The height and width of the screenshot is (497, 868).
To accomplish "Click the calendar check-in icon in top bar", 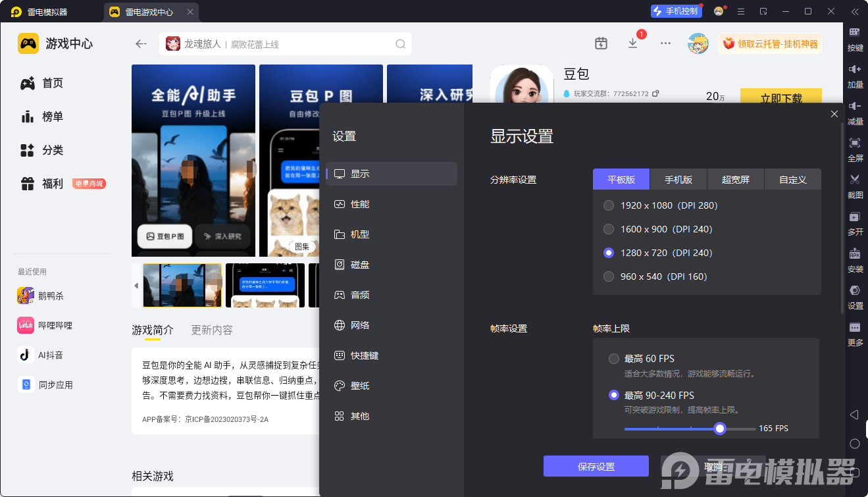I will point(601,43).
